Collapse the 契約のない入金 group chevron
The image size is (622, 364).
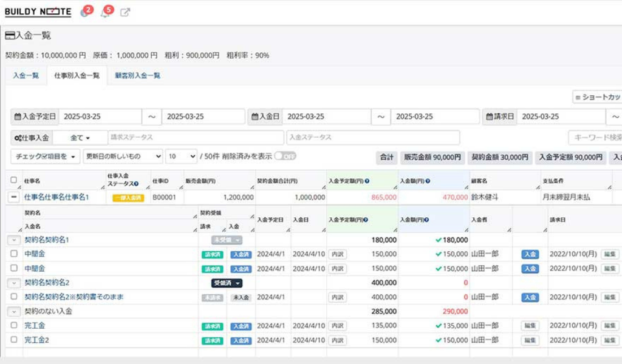tap(13, 311)
